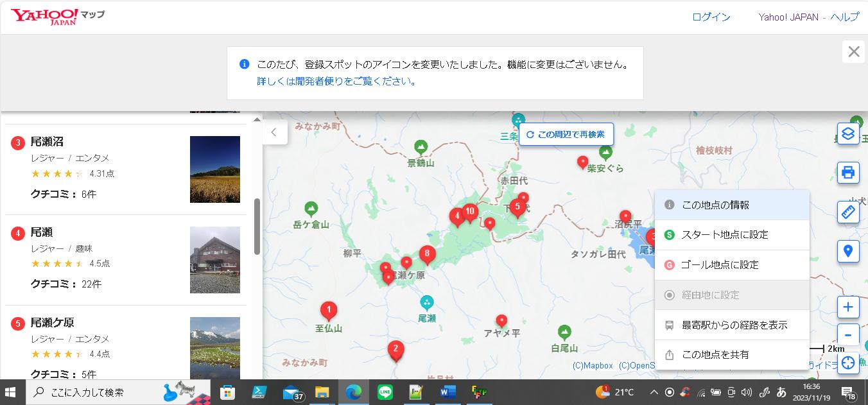Click the ログイン link
This screenshot has width=868, height=405.
tap(711, 17)
